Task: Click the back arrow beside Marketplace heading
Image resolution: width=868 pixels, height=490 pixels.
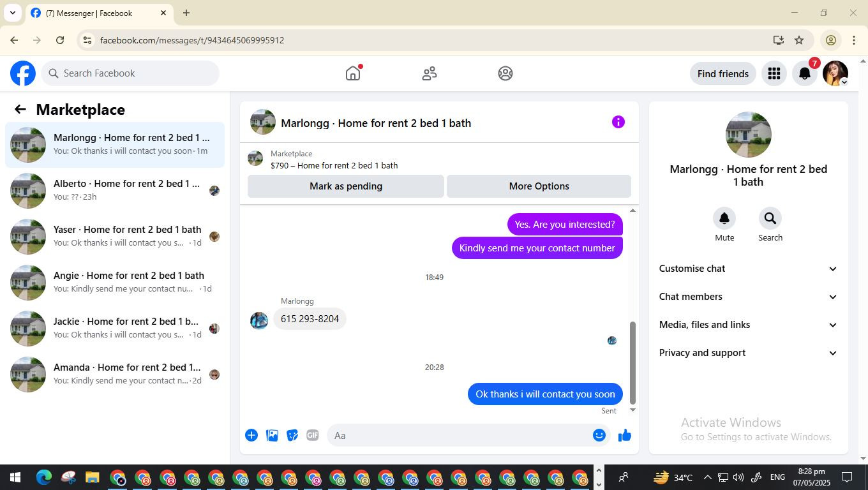Action: pos(20,109)
